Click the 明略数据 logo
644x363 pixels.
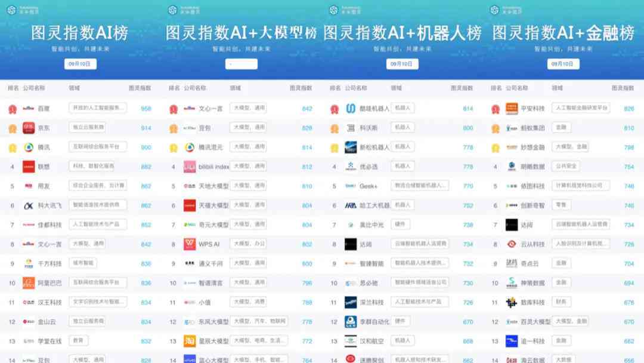point(512,167)
